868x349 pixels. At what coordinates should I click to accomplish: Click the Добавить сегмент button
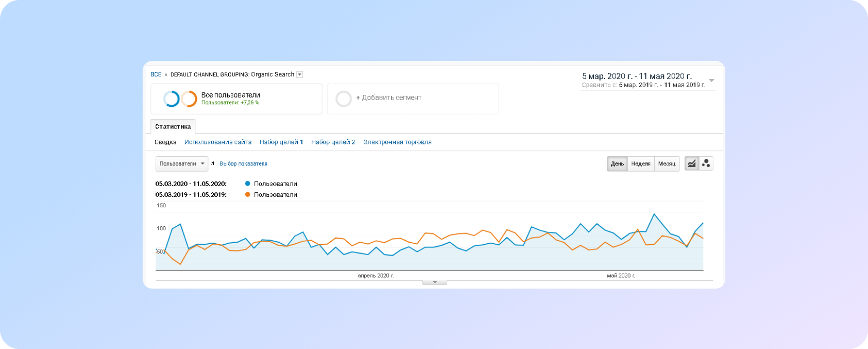413,99
